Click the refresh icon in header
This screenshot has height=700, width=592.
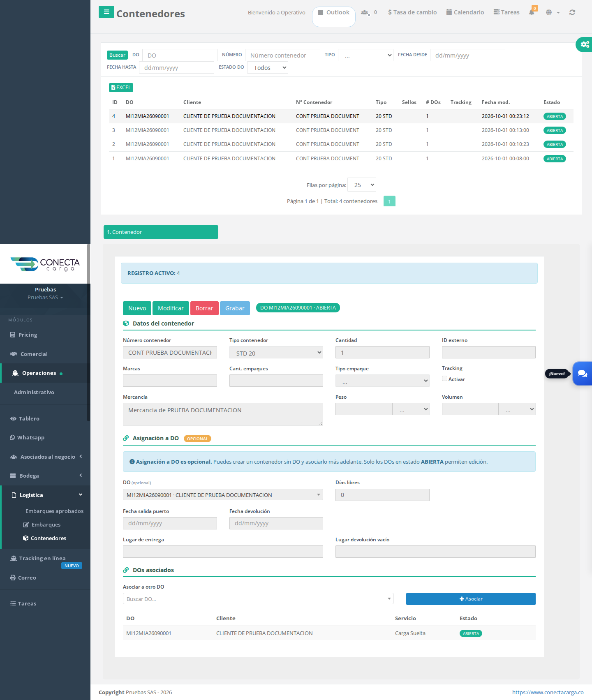click(x=572, y=12)
